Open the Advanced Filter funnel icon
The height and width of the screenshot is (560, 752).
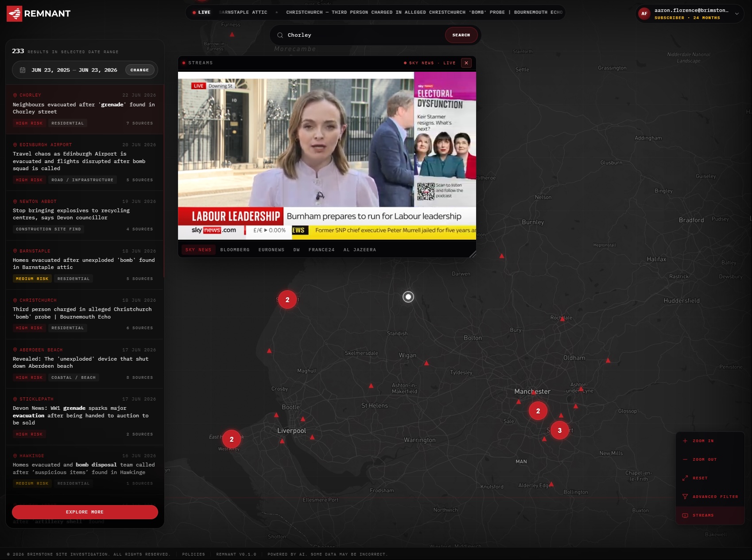coord(685,497)
